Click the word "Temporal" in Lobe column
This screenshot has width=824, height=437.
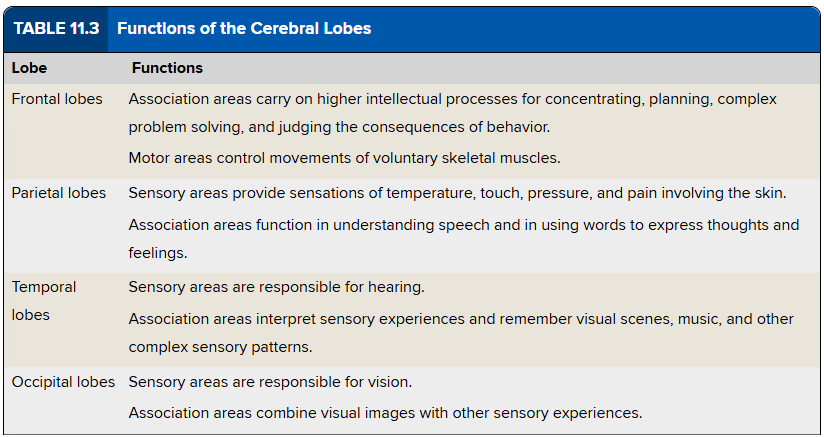pyautogui.click(x=44, y=287)
